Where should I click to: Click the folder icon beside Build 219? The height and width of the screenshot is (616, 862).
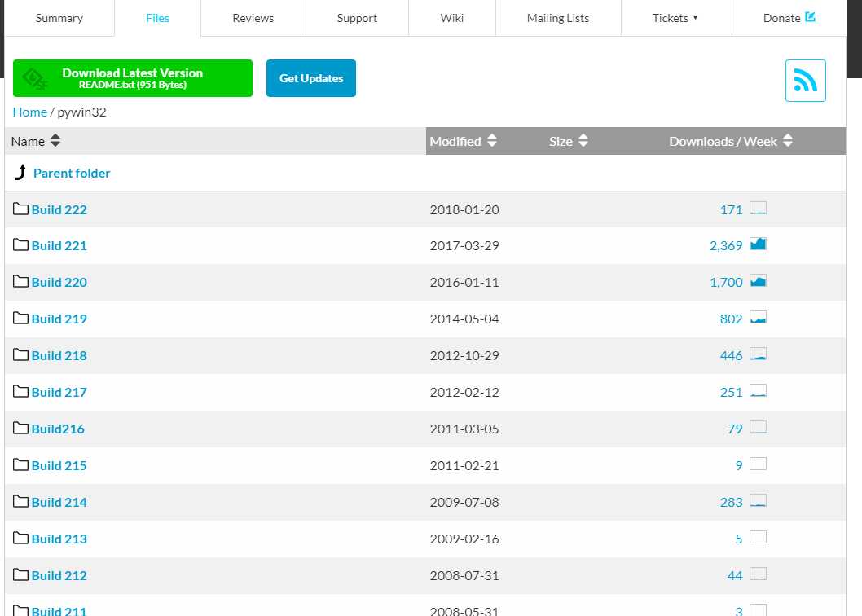tap(20, 318)
